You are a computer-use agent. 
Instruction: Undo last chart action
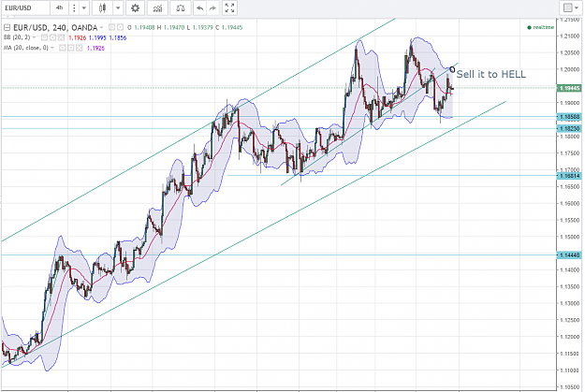[199, 7]
